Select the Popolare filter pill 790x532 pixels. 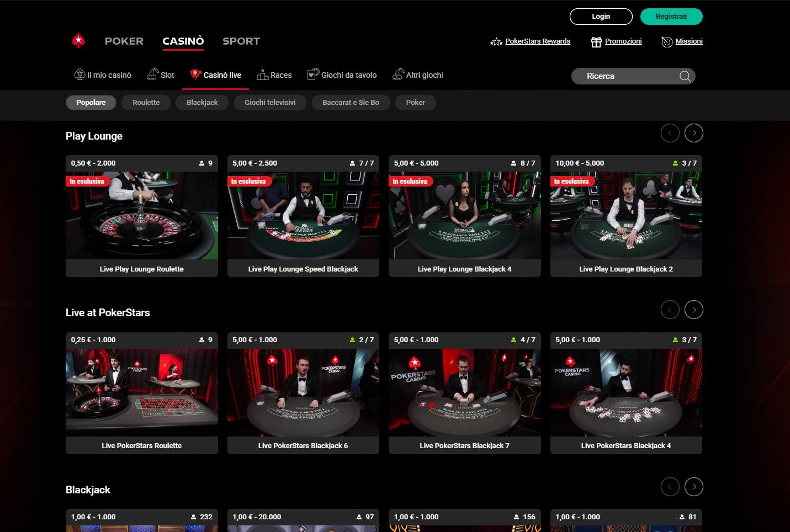(x=91, y=103)
